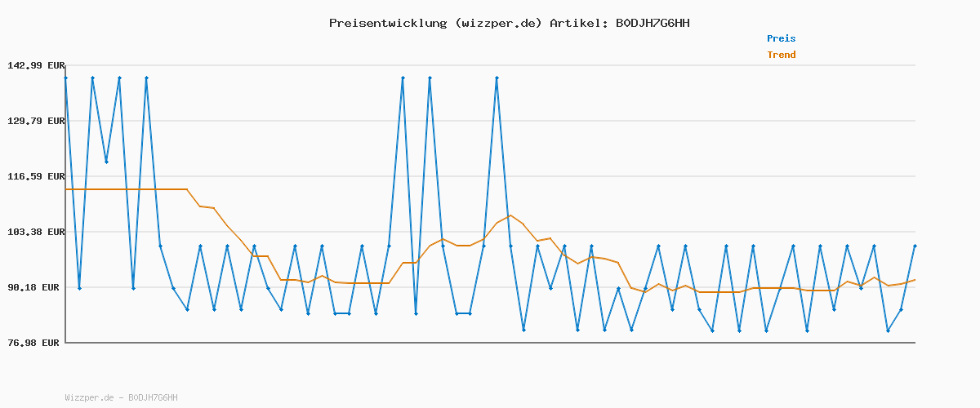Click the flat starting segment of the orange trend line
The height and width of the screenshot is (408, 980).
click(127, 189)
